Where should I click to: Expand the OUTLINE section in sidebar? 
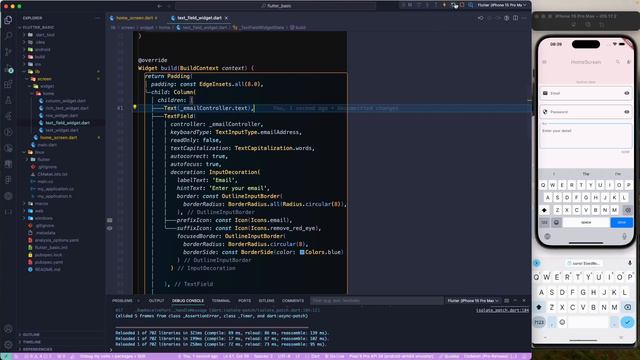(31, 335)
